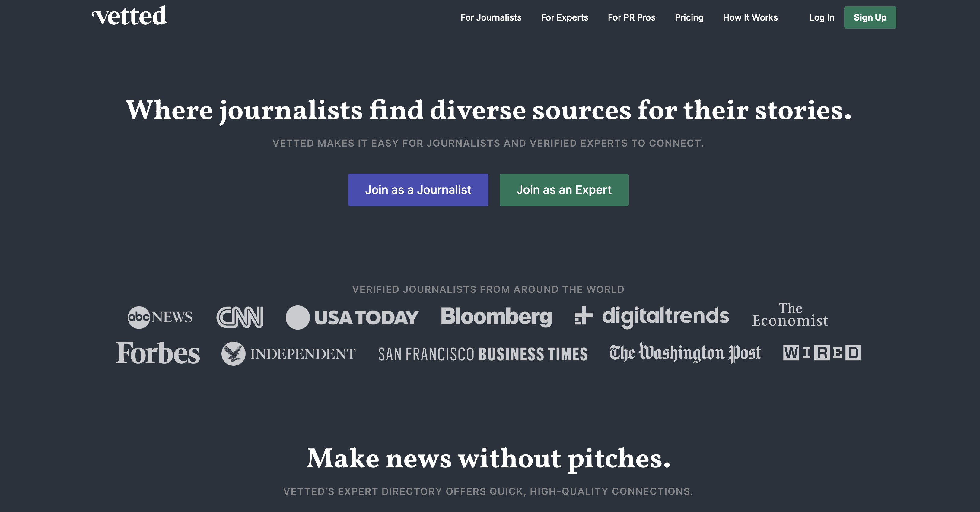Click the For Experts navigation menu item
980x512 pixels.
[565, 17]
